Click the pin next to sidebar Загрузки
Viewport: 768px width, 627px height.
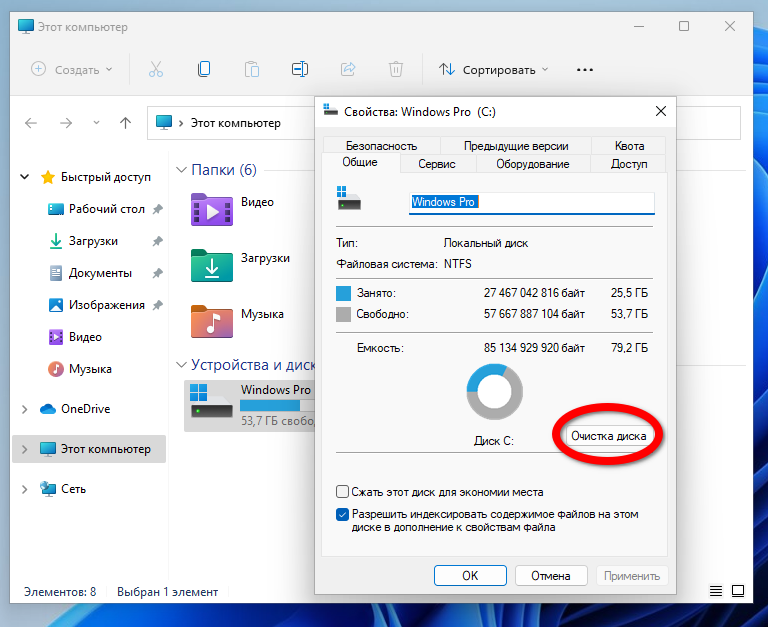(157, 241)
